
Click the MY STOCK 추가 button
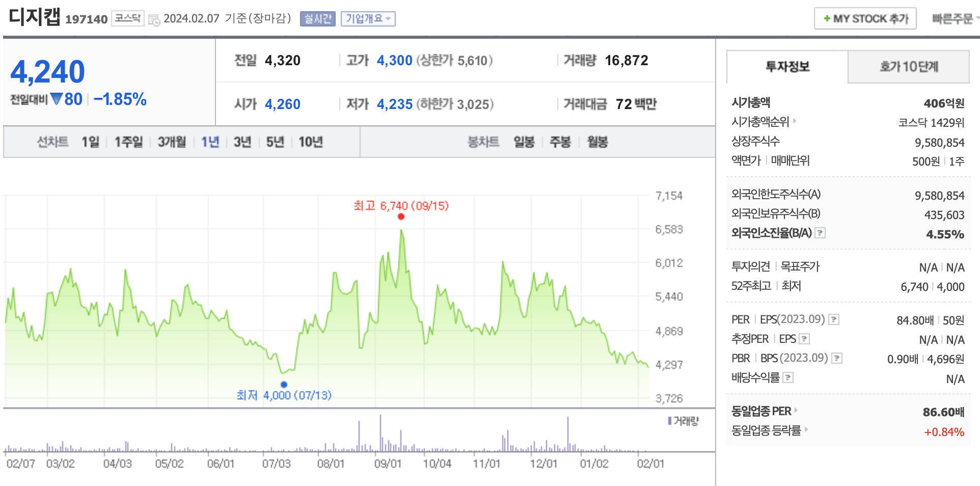pyautogui.click(x=865, y=18)
